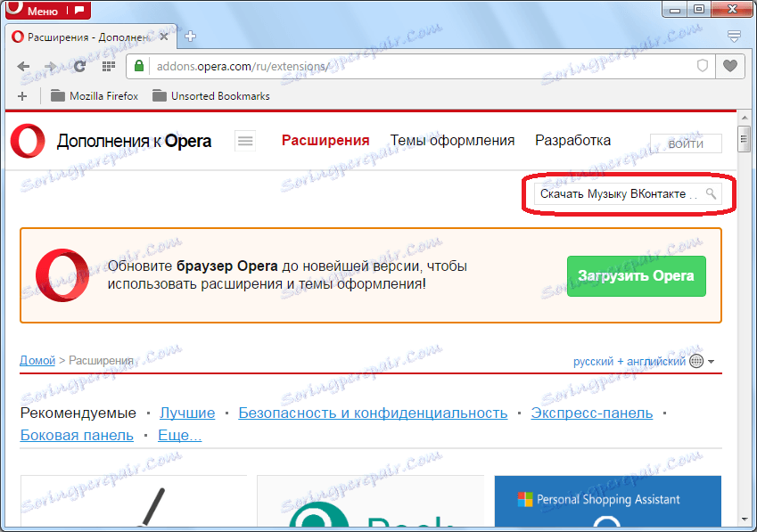Expand the "Еще..." category list

180,435
